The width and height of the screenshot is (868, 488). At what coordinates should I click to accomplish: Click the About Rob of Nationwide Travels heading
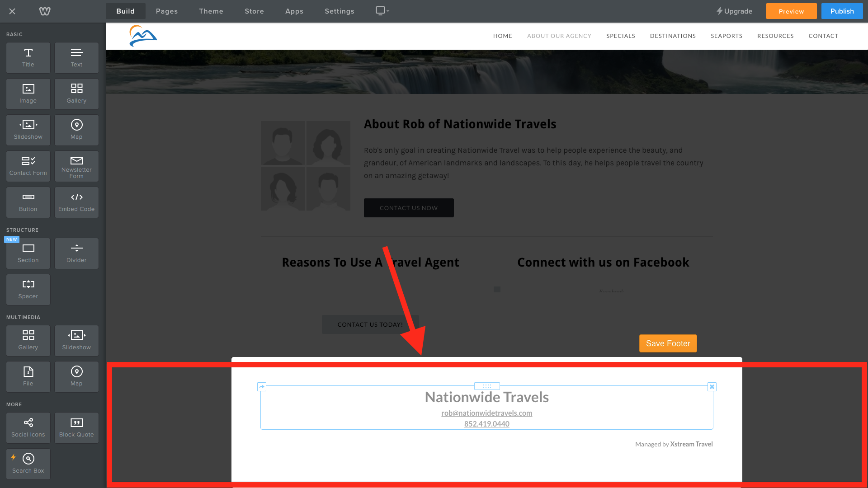tap(460, 124)
